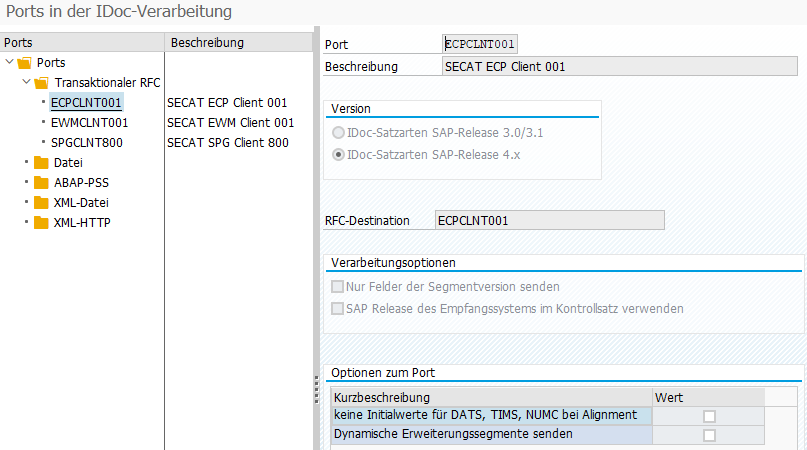Select port EWMCLNT001 in the tree
Image resolution: width=807 pixels, height=450 pixels.
pyautogui.click(x=87, y=122)
